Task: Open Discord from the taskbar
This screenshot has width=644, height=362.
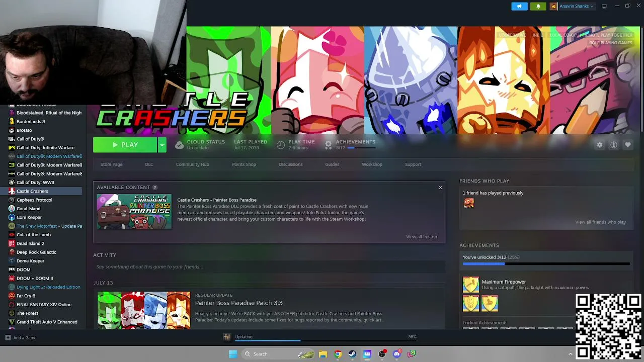Action: 397,354
